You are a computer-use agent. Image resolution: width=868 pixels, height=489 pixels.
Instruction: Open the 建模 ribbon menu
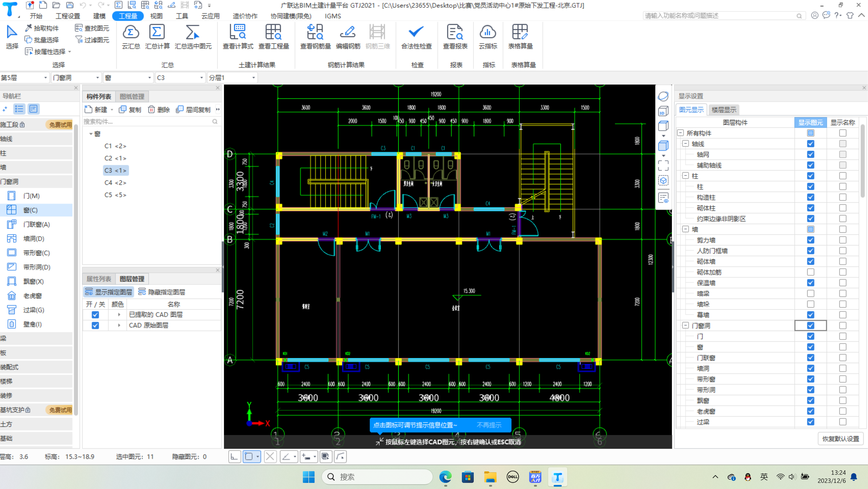coord(99,16)
